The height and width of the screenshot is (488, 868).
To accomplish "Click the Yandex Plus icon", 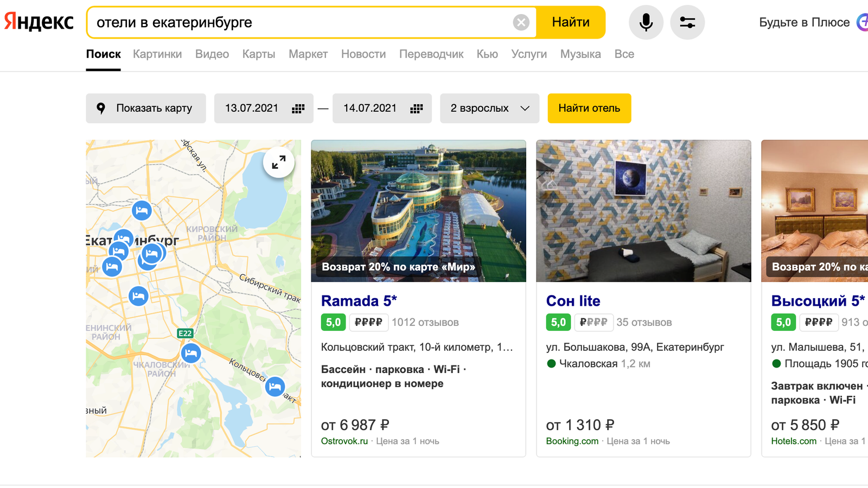I will (x=862, y=22).
